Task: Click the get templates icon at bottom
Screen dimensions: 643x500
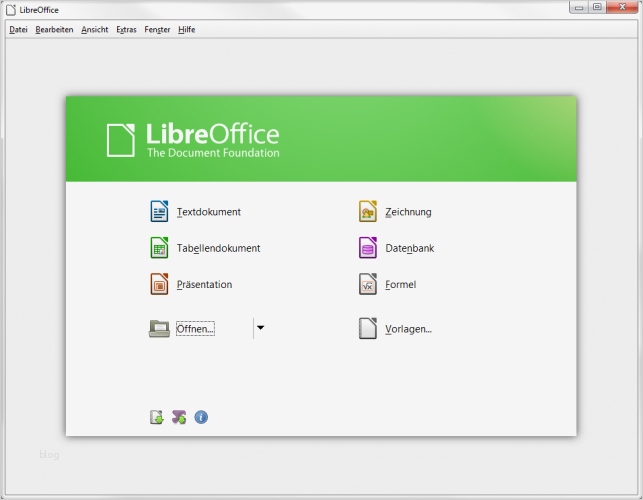Action: pos(156,417)
